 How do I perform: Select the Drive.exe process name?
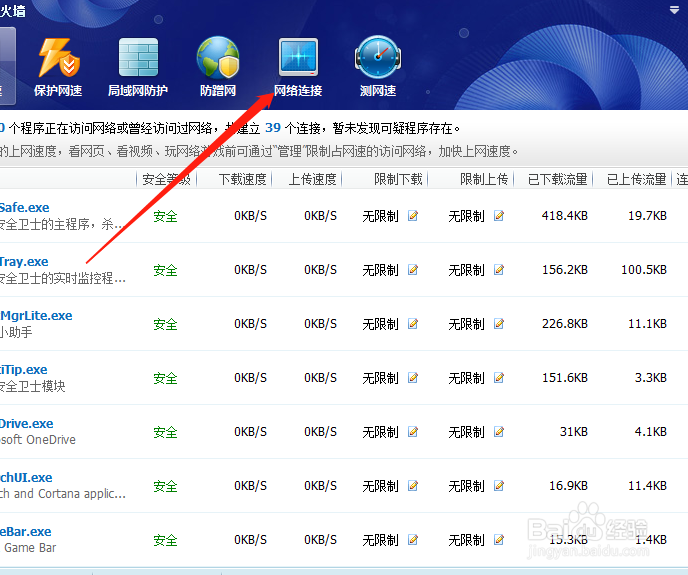27,424
